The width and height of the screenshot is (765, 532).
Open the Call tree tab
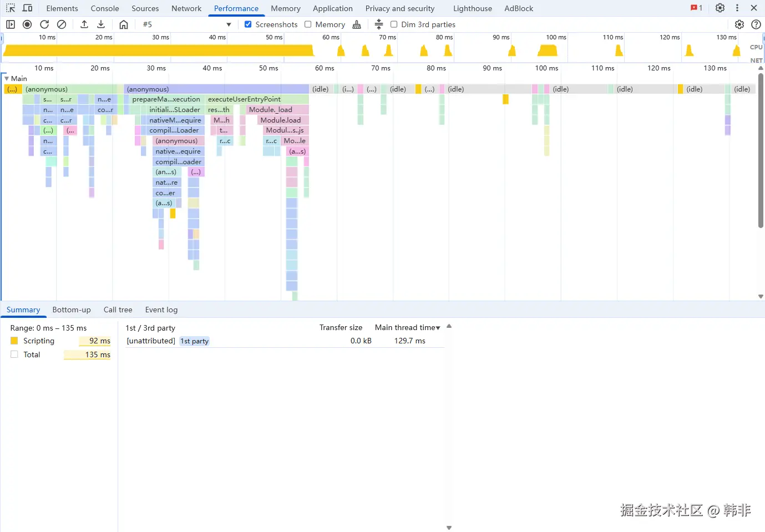point(118,310)
